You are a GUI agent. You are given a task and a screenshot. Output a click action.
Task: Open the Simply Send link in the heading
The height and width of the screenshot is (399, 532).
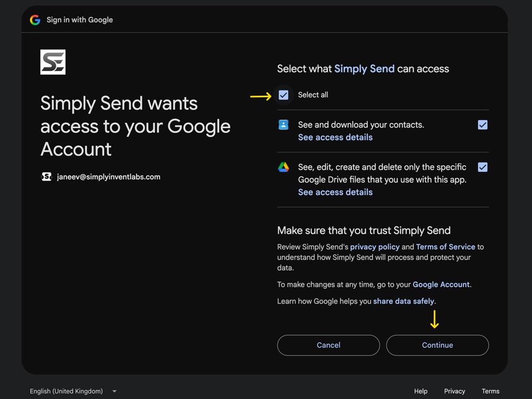point(365,69)
